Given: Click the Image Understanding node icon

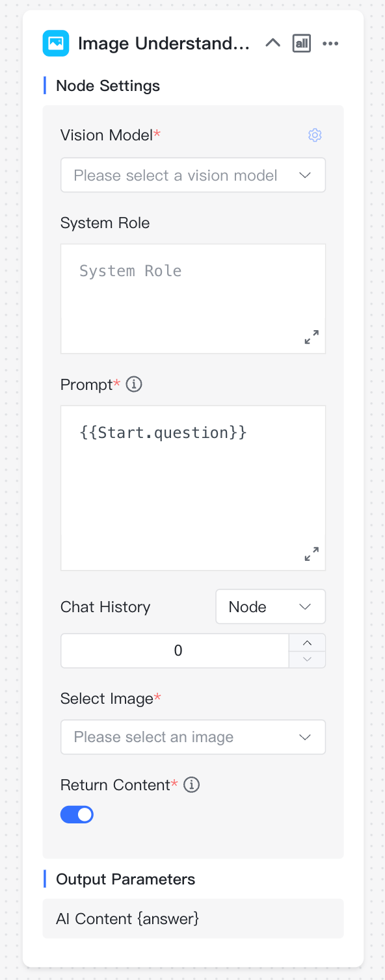Looking at the screenshot, I should [56, 44].
